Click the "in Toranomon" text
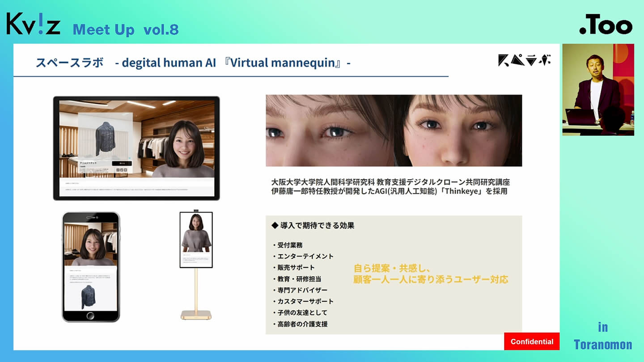This screenshot has height=362, width=644. coord(603,337)
